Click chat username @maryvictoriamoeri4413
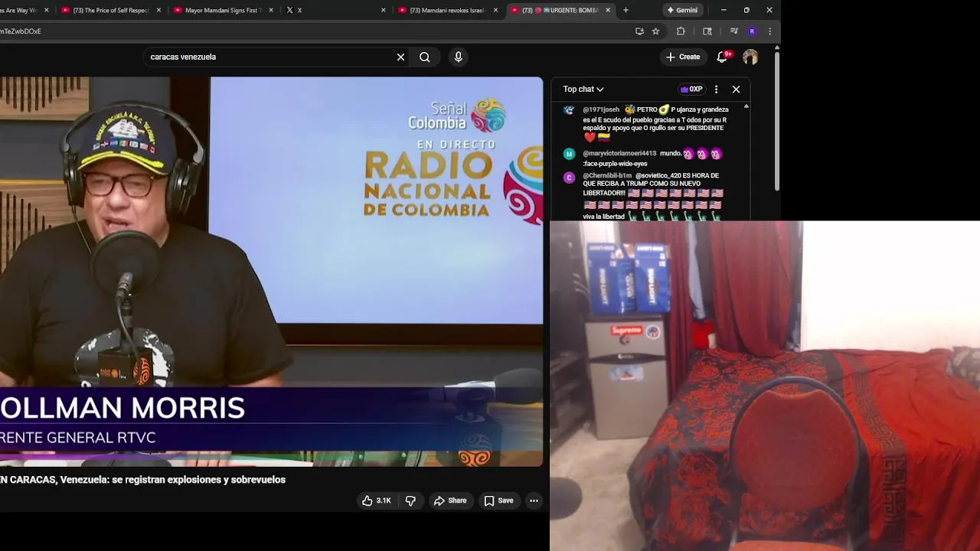This screenshot has width=980, height=551. pyautogui.click(x=619, y=154)
